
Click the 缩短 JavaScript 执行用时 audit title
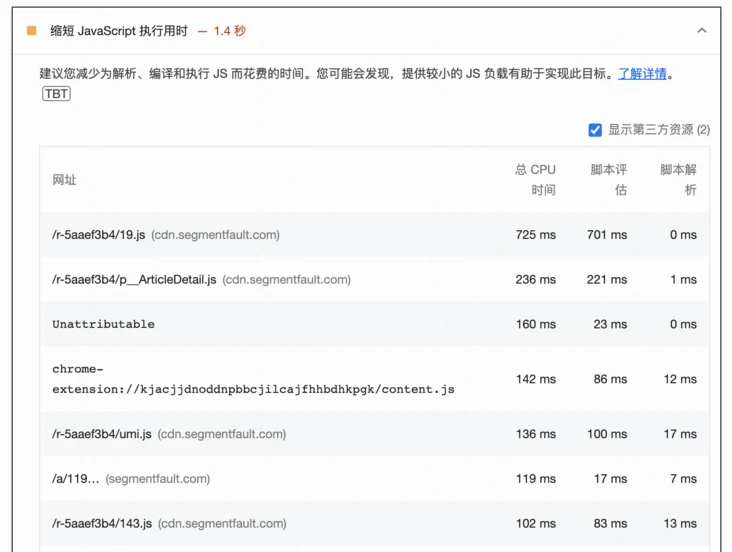pos(119,31)
